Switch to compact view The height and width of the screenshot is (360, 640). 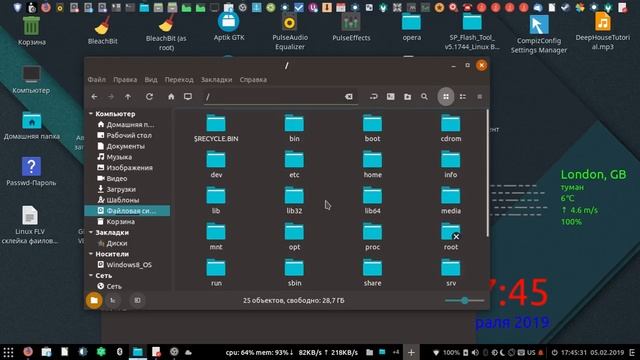480,97
